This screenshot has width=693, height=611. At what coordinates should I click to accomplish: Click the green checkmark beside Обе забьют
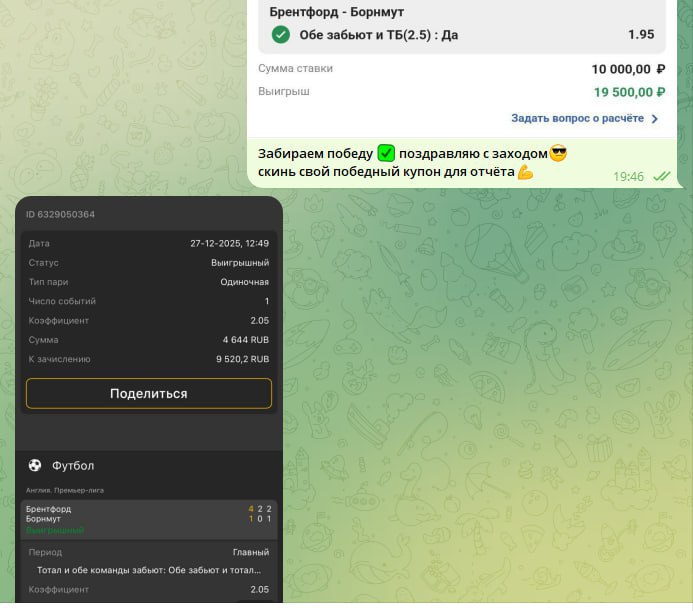[x=281, y=35]
